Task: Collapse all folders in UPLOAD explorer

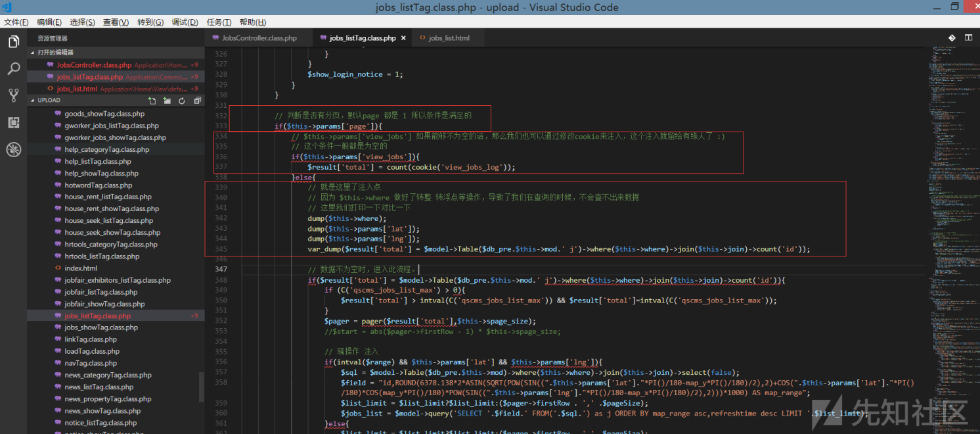Action: tap(197, 101)
